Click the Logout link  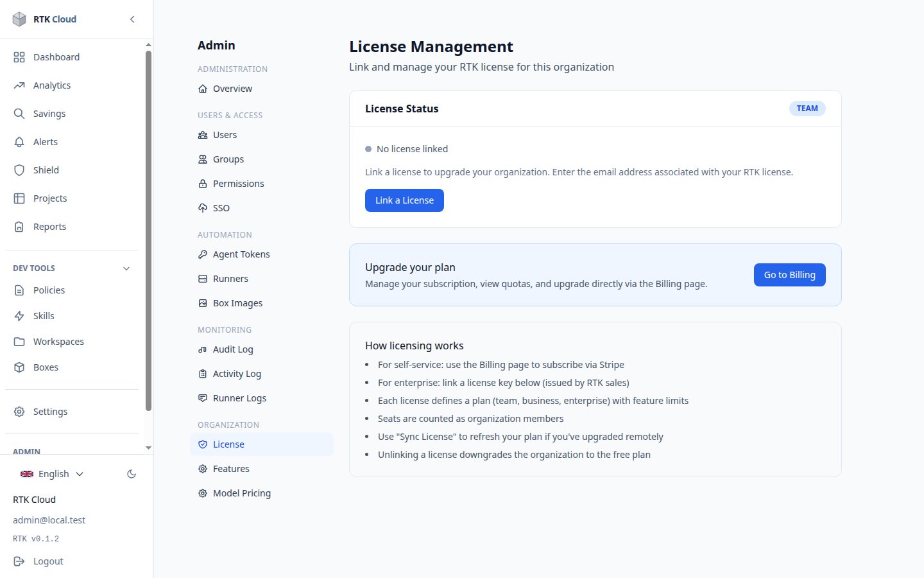[48, 561]
